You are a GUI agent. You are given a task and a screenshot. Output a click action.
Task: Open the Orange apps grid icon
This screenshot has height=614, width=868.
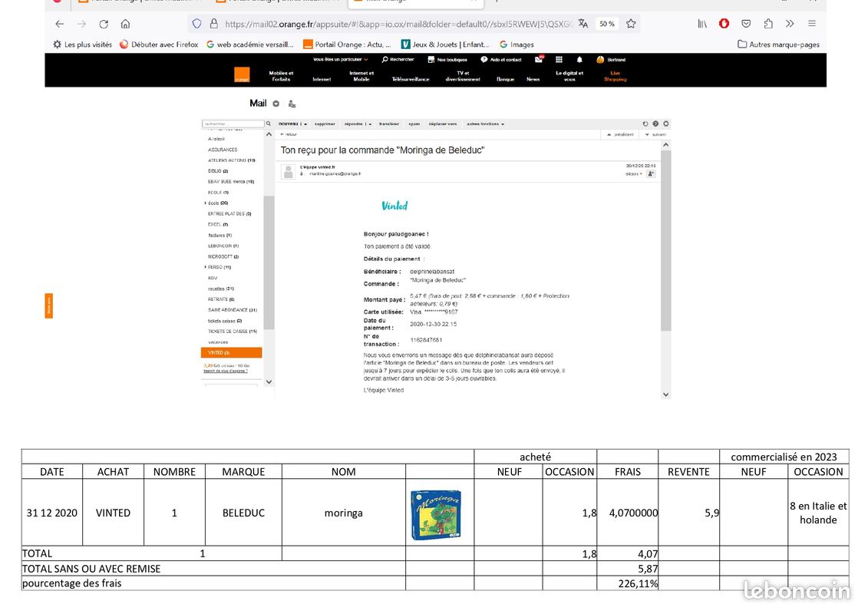[559, 59]
